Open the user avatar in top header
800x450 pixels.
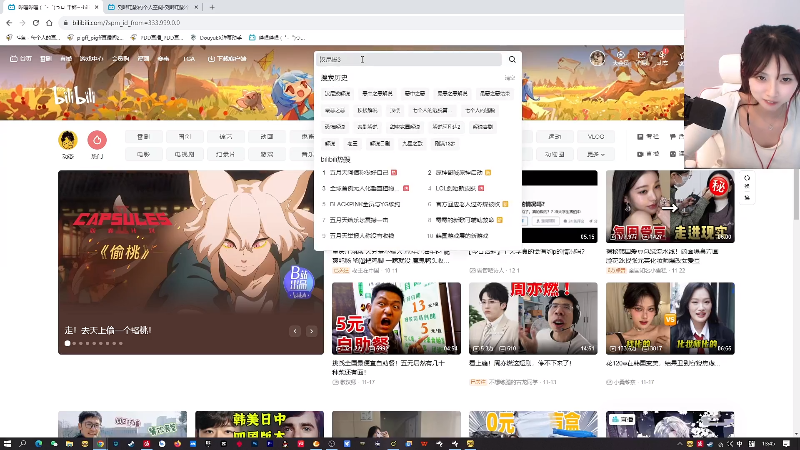click(x=597, y=58)
